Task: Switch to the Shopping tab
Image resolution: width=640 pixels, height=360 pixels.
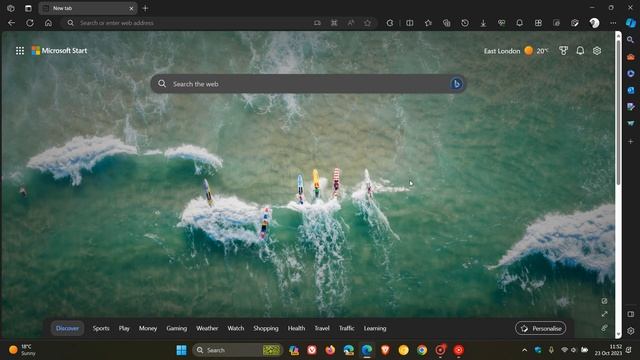Action: [266, 328]
